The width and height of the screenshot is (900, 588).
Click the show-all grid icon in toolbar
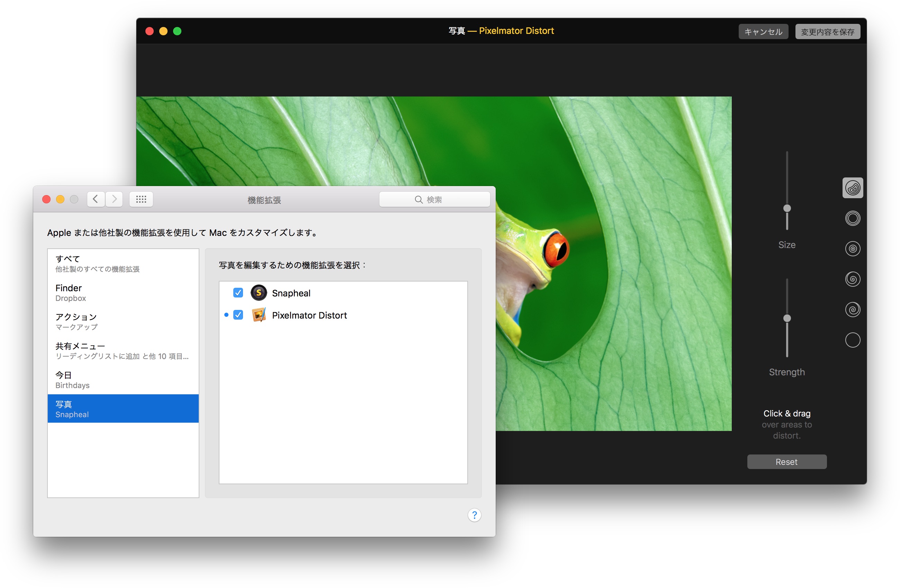[141, 199]
